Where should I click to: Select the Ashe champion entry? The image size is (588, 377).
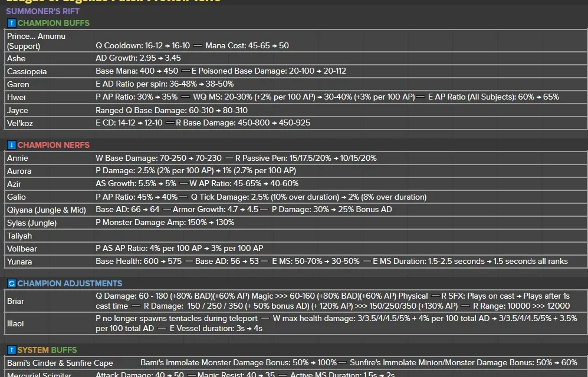(x=17, y=58)
